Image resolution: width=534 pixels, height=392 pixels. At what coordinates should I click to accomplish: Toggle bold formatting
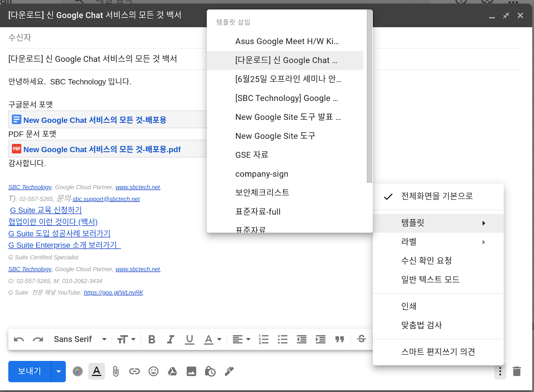[x=152, y=339]
